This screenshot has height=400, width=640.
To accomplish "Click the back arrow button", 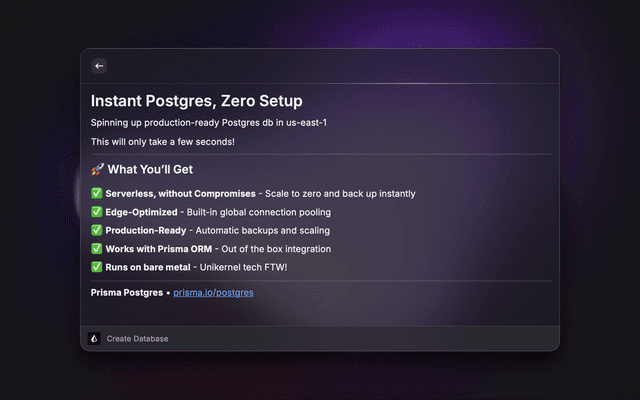I will tap(99, 66).
